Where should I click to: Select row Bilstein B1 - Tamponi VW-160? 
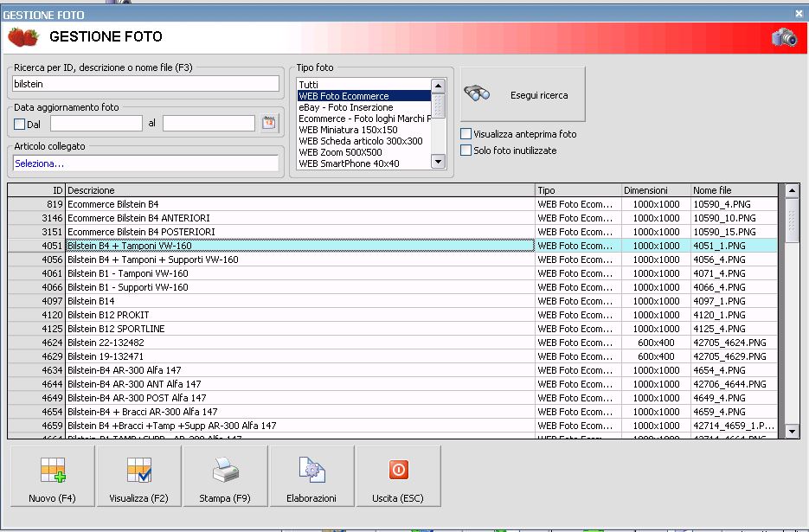(x=393, y=273)
